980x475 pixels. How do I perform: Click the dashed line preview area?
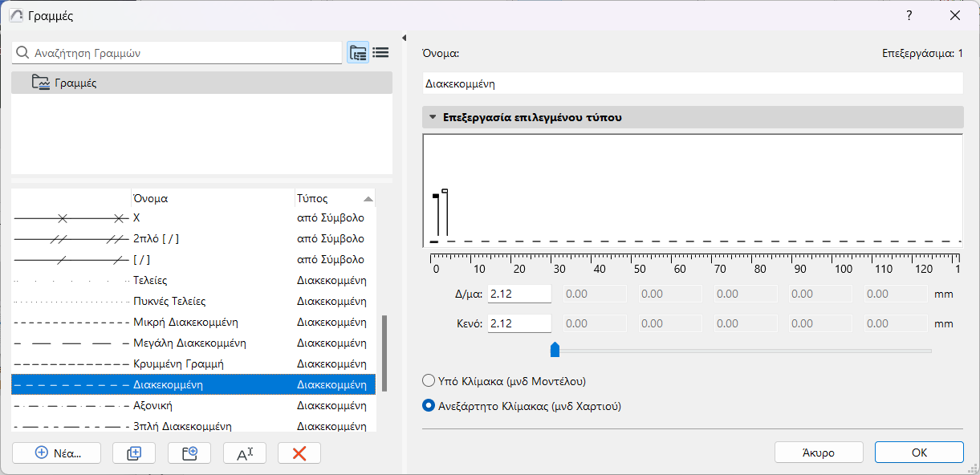pos(693,191)
